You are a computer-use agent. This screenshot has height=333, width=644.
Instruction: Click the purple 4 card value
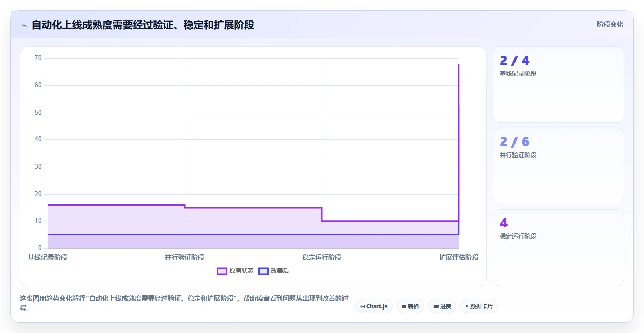pos(504,223)
